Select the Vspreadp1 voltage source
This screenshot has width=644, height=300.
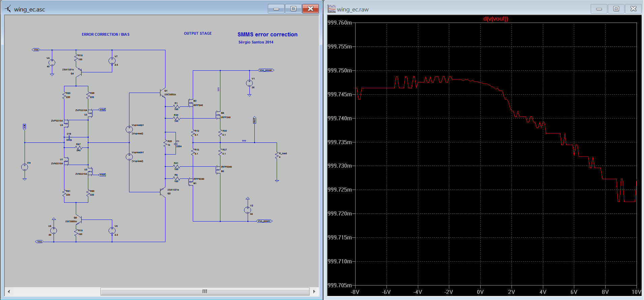click(x=129, y=129)
